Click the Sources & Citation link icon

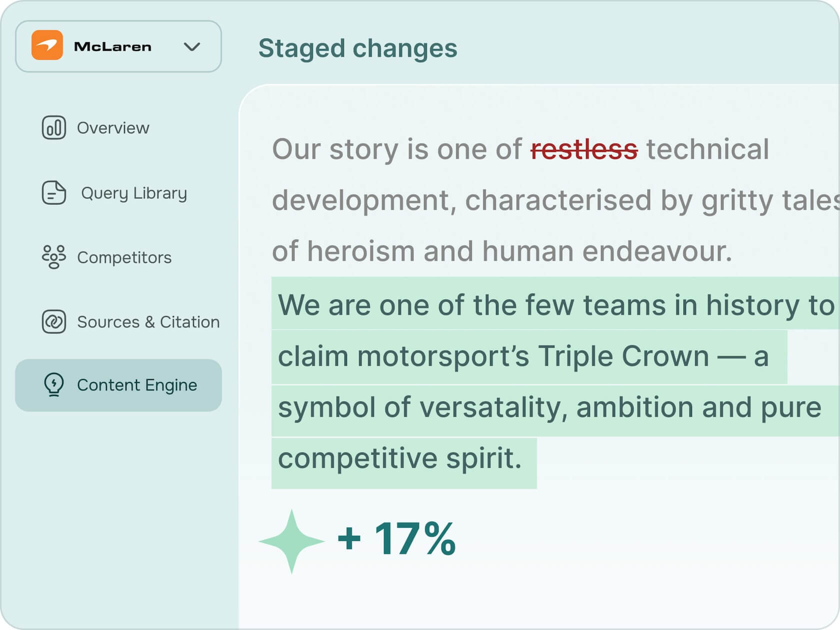point(53,321)
